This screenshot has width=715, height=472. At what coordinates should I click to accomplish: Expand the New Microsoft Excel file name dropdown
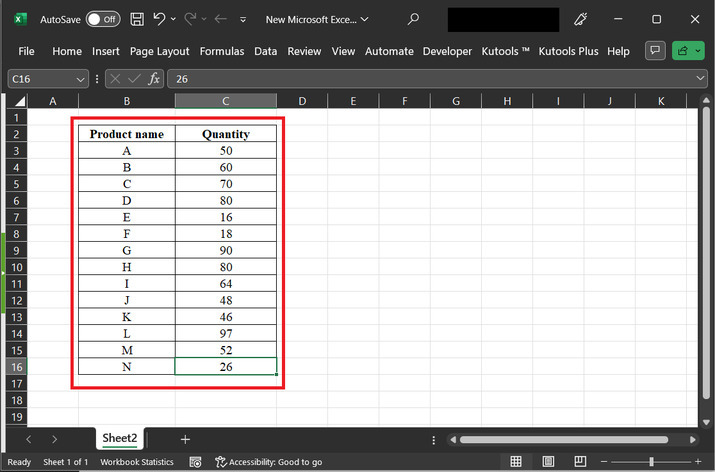pos(364,19)
